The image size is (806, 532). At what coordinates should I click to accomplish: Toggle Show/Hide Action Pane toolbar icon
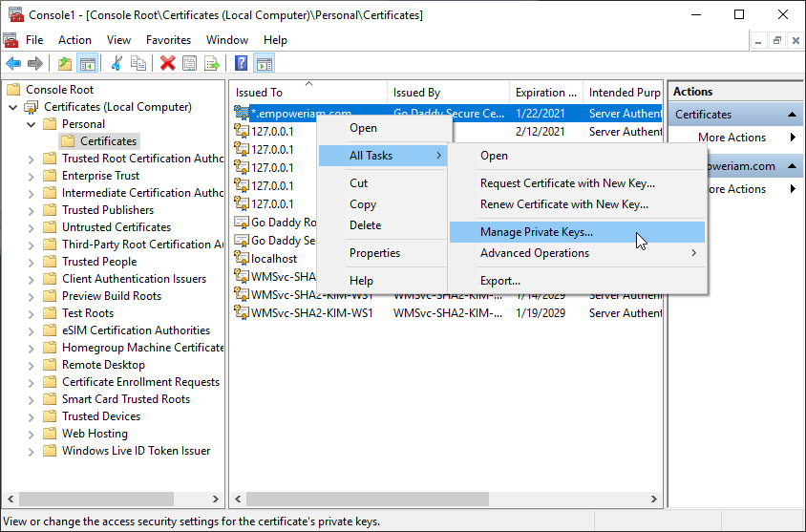(x=265, y=64)
